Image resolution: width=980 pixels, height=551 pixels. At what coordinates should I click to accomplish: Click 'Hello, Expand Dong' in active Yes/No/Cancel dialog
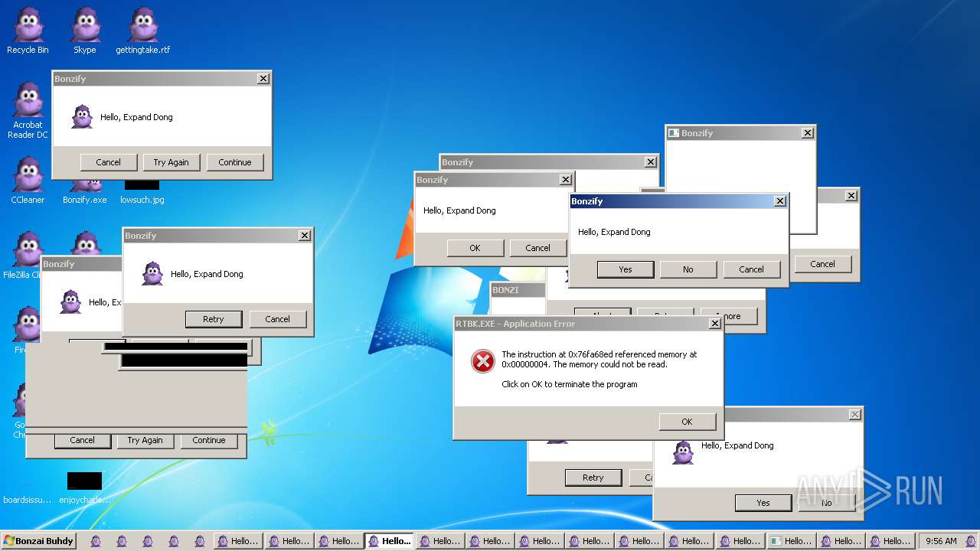[x=614, y=232]
